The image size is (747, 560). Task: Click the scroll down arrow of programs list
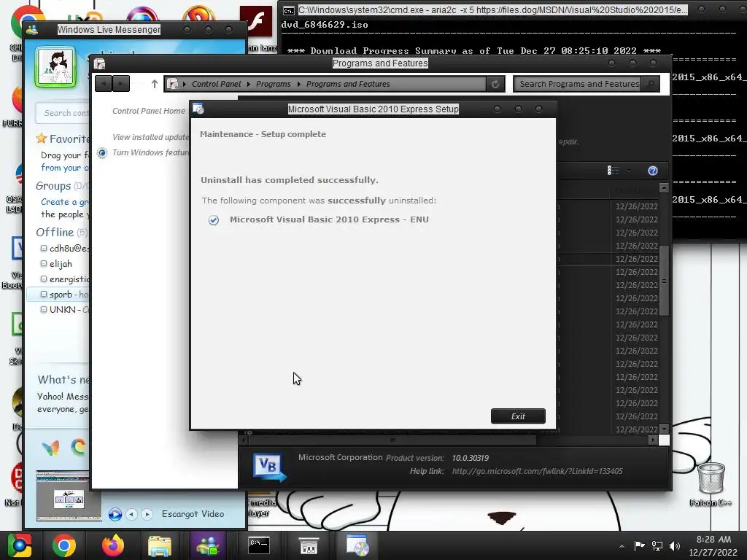[664, 429]
